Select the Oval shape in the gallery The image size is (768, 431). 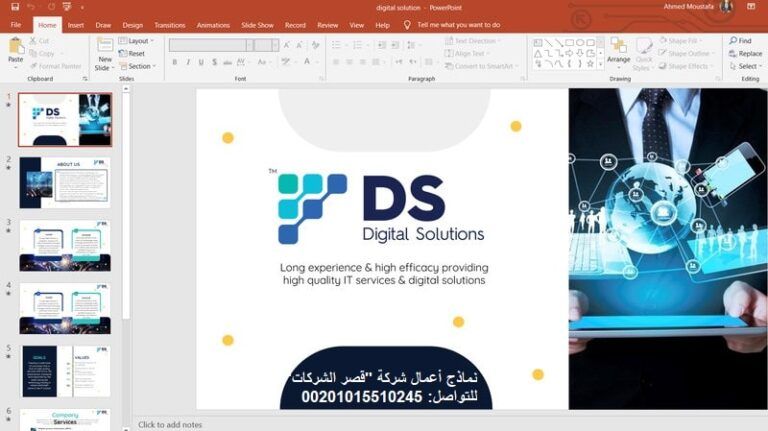point(580,43)
